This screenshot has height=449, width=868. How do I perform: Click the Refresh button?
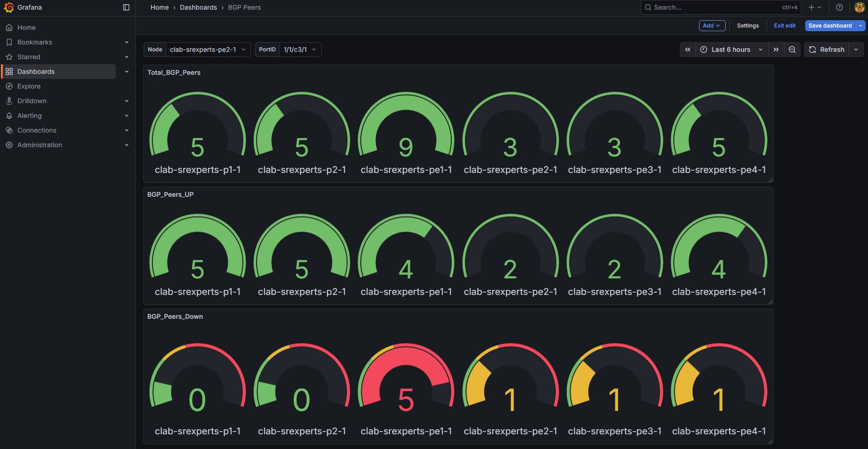click(826, 50)
